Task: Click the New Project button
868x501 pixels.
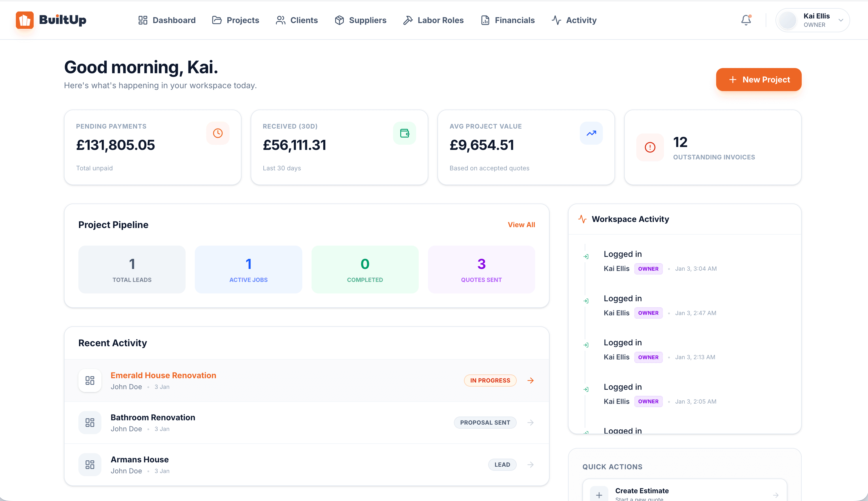Action: coord(759,80)
